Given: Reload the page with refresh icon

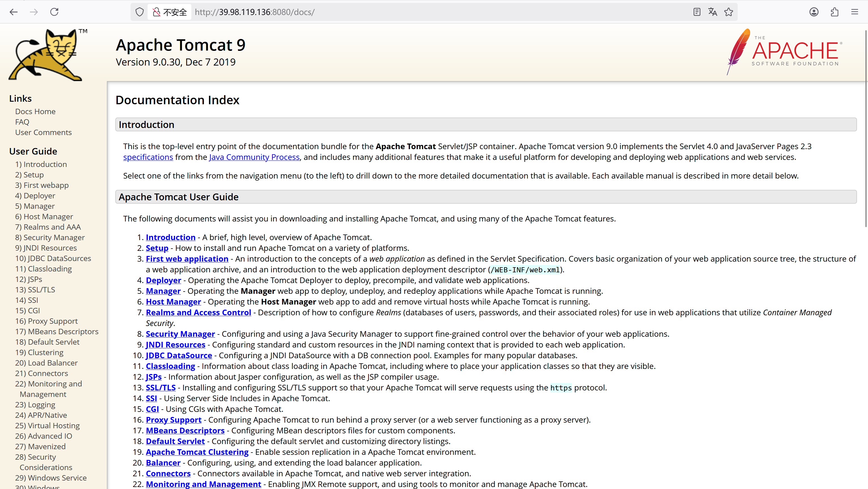Looking at the screenshot, I should [54, 12].
